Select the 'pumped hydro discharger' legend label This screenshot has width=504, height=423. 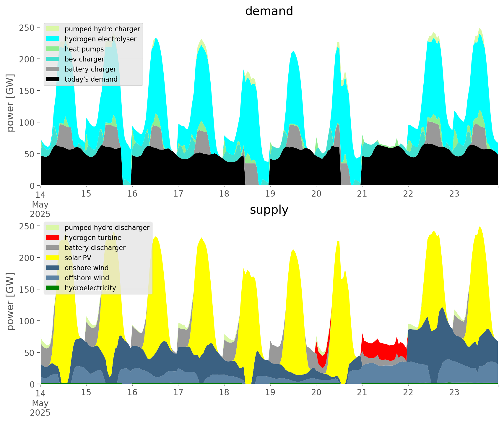107,228
